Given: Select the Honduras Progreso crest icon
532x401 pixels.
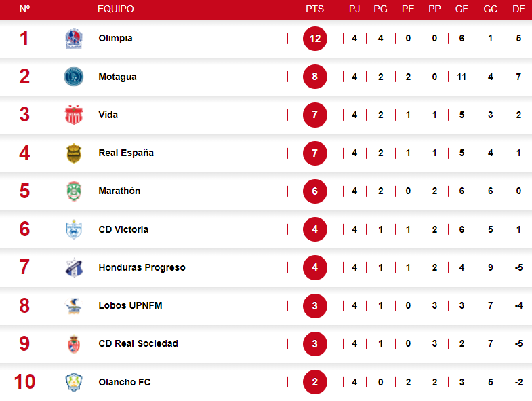Looking at the screenshot, I should [73, 267].
